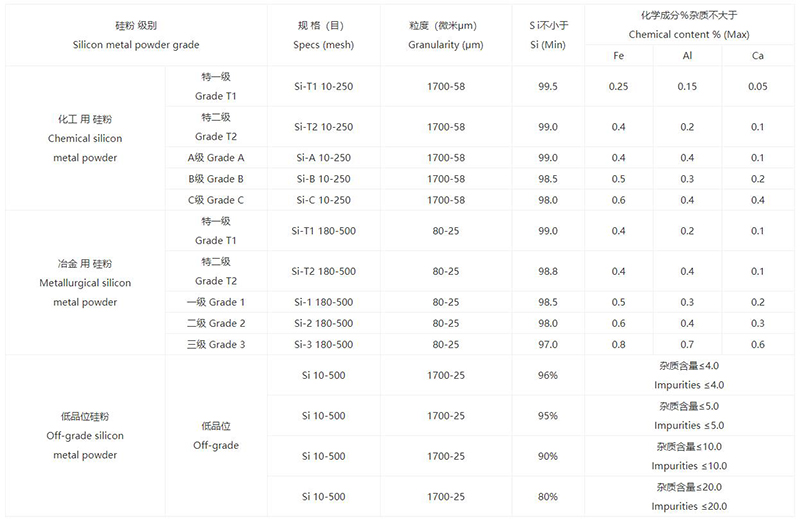Click the Ca column header
The width and height of the screenshot is (800, 520).
[757, 55]
